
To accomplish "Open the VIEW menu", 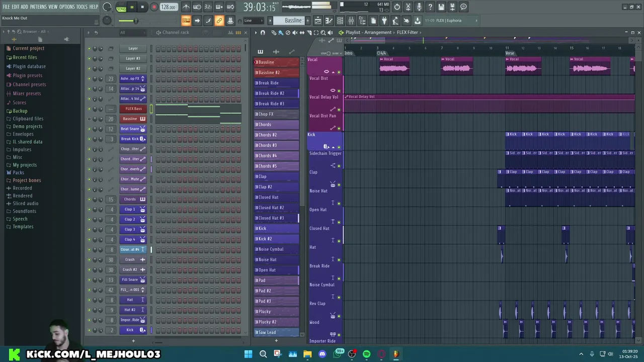I will click(53, 7).
